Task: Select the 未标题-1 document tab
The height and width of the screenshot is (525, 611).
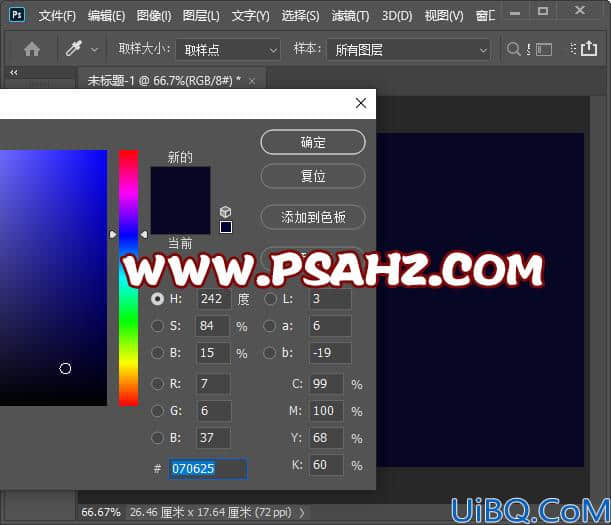Action: [x=164, y=81]
